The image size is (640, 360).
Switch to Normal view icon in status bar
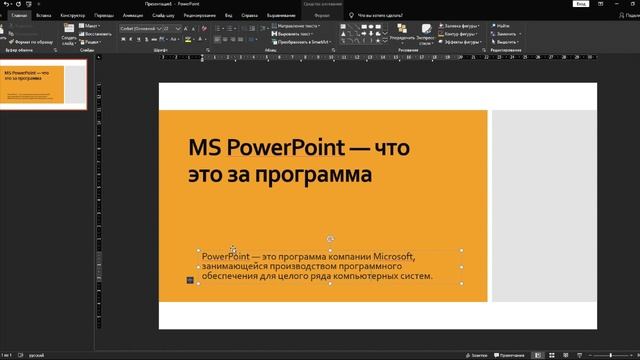point(538,356)
